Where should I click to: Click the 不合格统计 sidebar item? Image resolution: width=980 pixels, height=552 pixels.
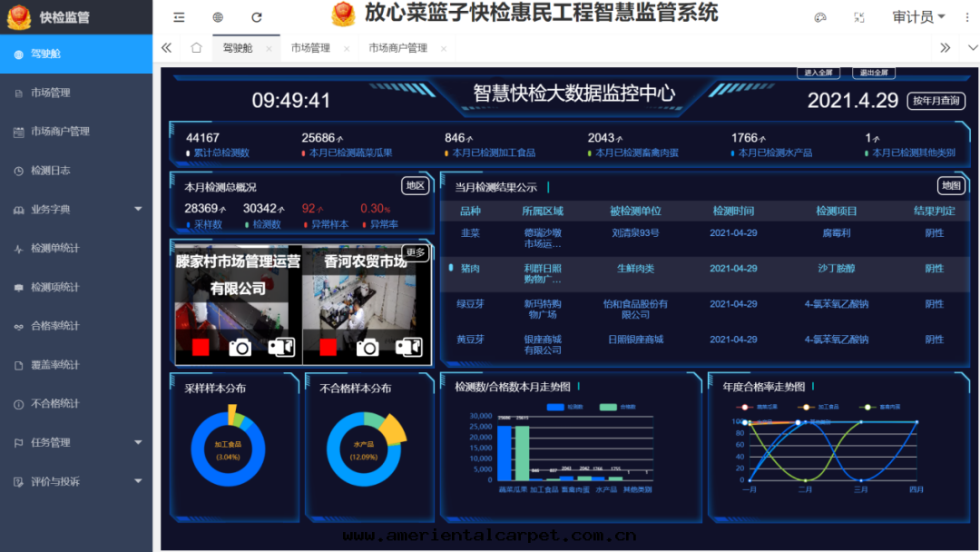(x=50, y=403)
